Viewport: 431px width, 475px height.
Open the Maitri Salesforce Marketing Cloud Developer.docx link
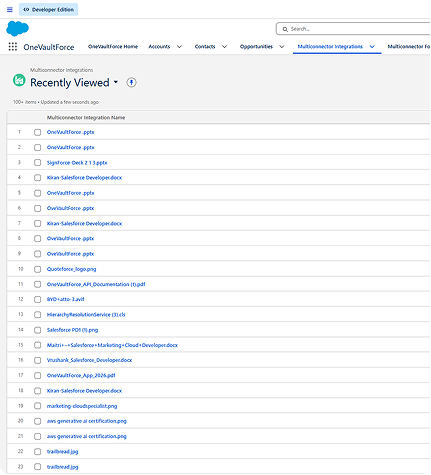[x=112, y=345]
